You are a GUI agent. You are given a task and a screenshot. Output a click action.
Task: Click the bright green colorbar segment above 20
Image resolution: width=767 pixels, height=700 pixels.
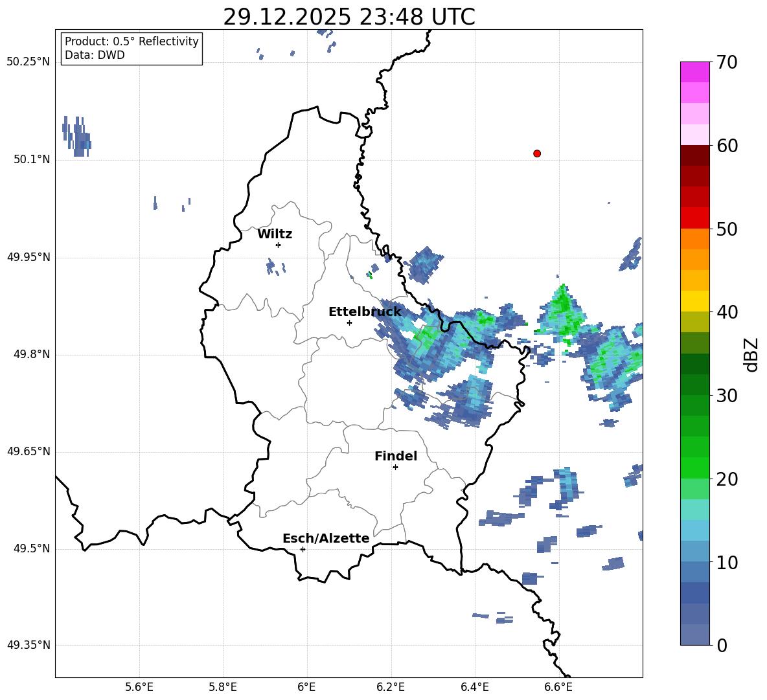click(x=694, y=468)
